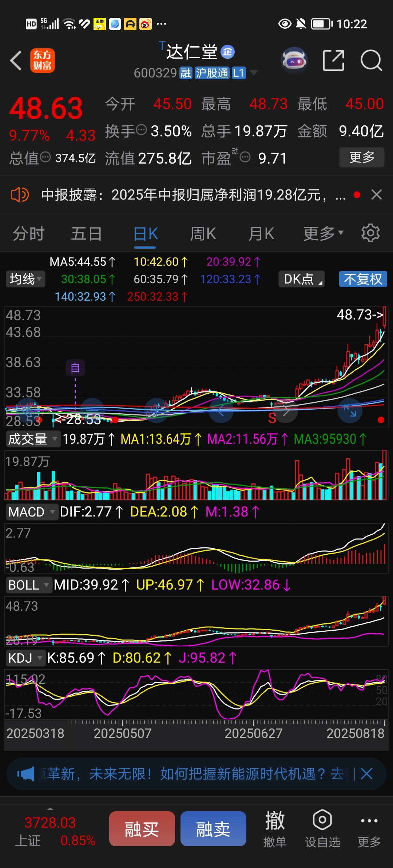393x868 pixels.
Task: Tap the latest candlestick at 48.73
Action: coord(385,318)
